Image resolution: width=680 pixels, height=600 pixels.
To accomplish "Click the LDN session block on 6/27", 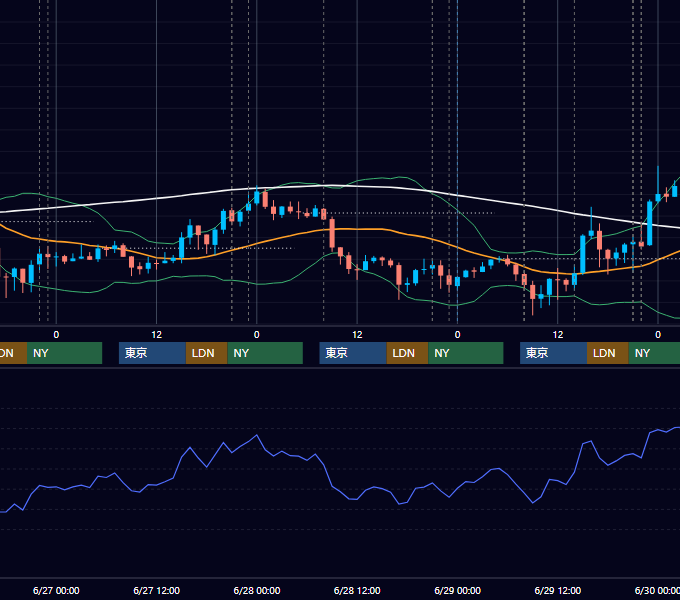I will click(206, 353).
